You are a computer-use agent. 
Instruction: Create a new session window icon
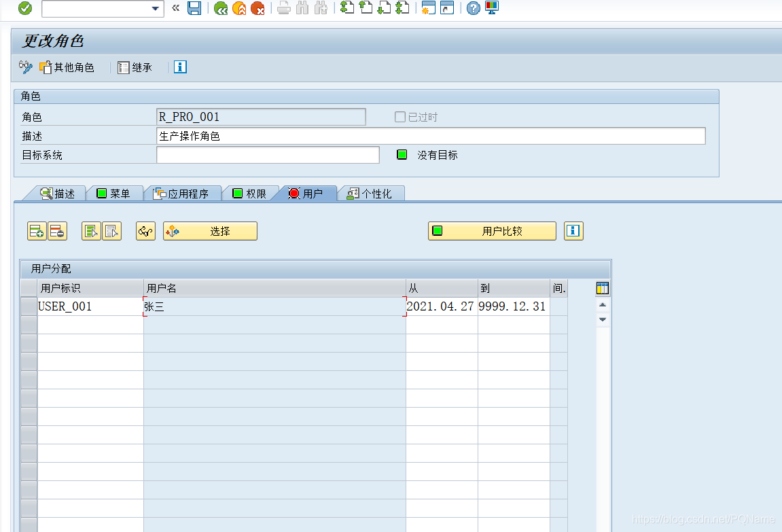tap(429, 7)
